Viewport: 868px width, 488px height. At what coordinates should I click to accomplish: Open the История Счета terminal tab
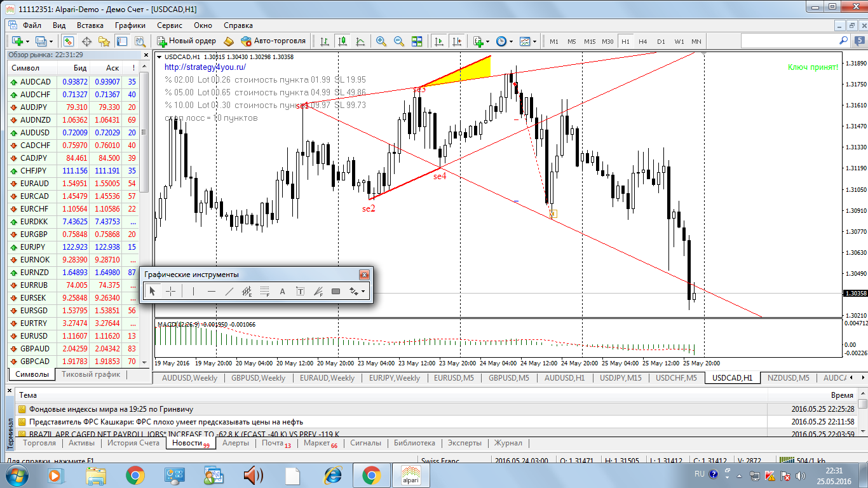[x=133, y=443]
